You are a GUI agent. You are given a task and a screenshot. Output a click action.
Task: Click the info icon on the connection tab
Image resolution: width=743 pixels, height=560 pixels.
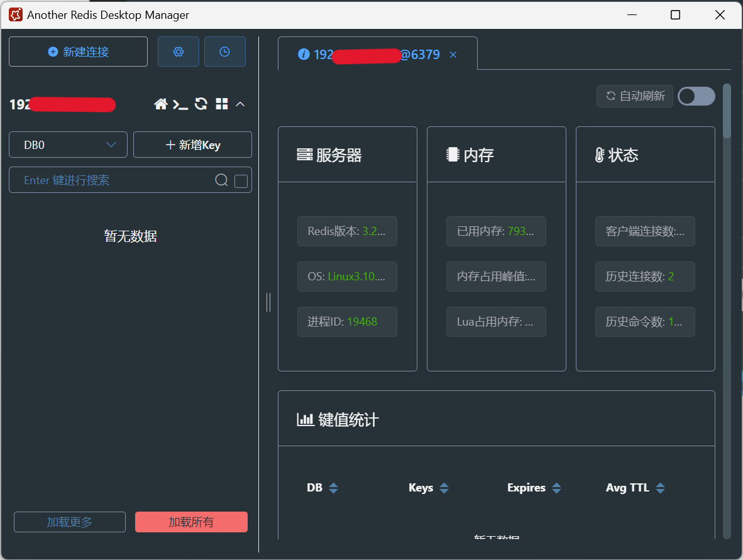(x=304, y=54)
